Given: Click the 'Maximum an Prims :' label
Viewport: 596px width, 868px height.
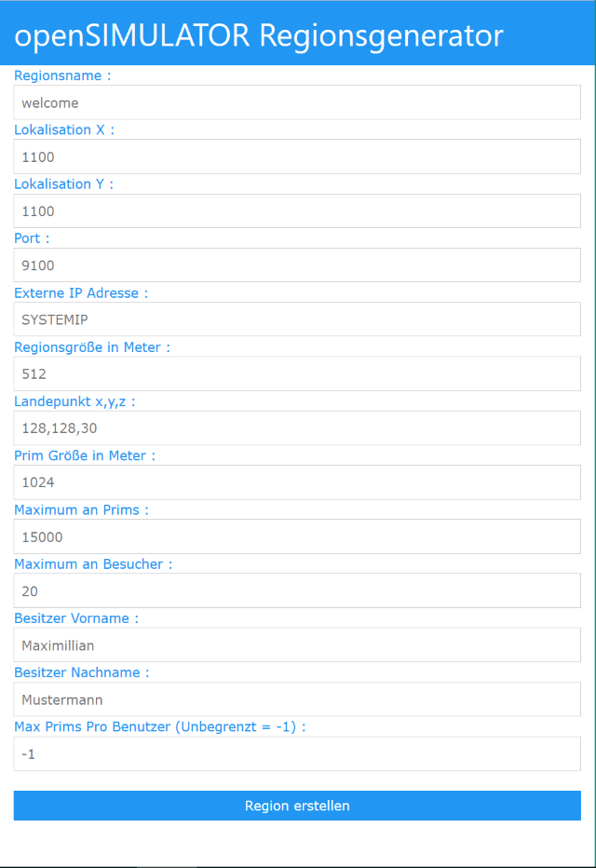Looking at the screenshot, I should [x=81, y=509].
